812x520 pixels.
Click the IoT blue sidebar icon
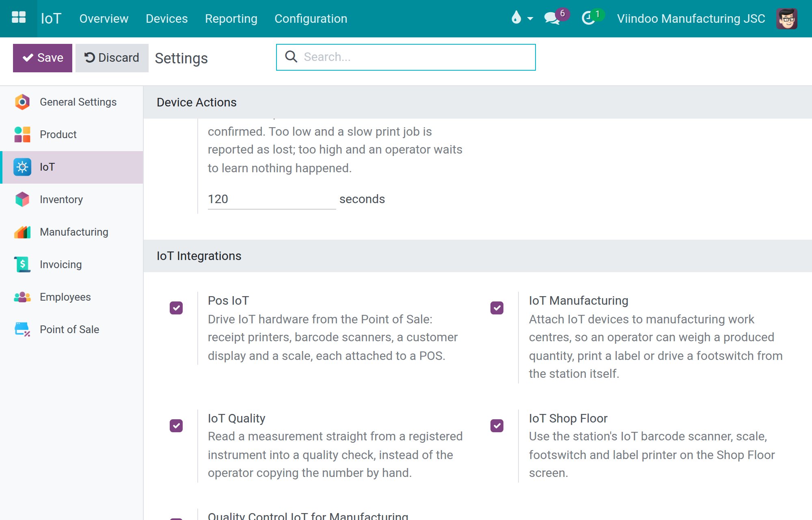point(22,167)
